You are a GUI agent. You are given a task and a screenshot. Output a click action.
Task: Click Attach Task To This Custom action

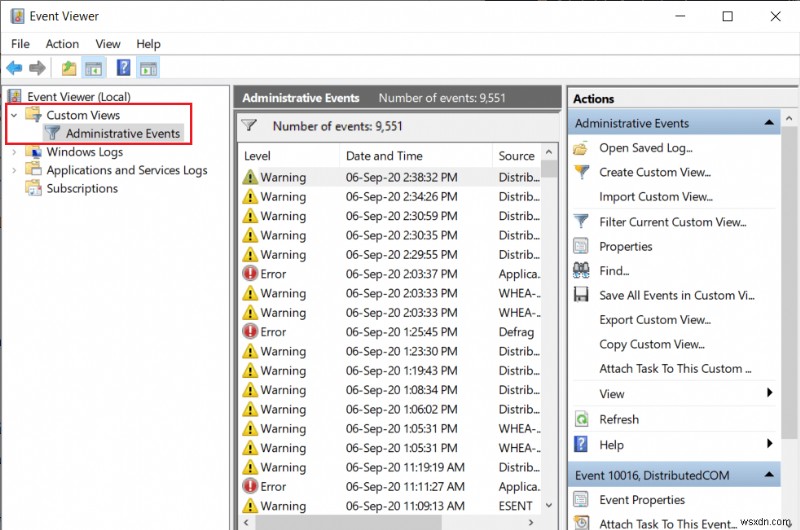click(676, 368)
